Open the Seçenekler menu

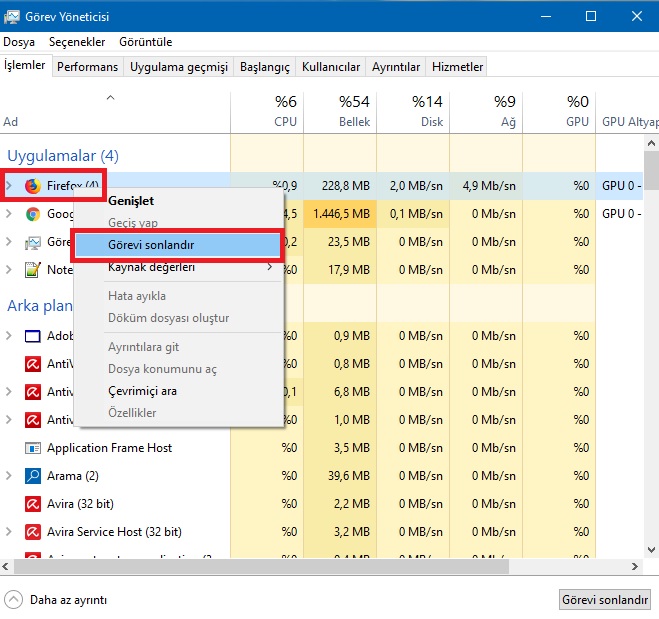click(x=77, y=42)
